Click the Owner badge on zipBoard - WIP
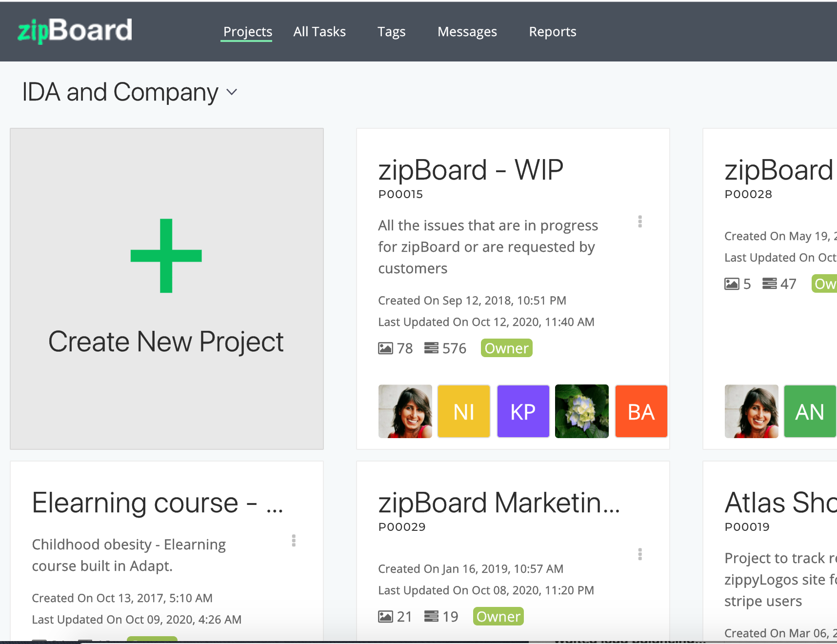 pyautogui.click(x=506, y=347)
